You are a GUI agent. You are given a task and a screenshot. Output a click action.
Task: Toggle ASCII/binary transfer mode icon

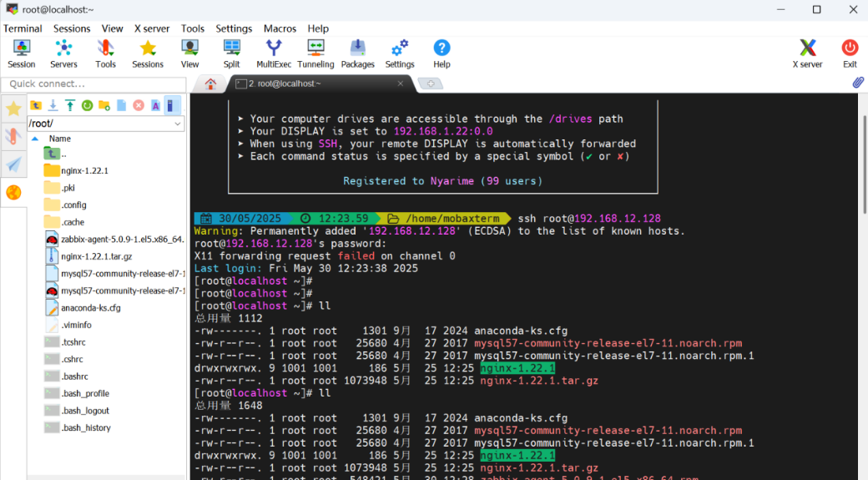(155, 105)
